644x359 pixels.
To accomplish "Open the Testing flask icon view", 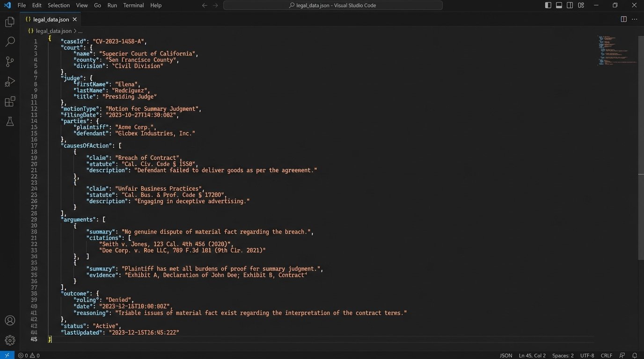I will pos(10,122).
